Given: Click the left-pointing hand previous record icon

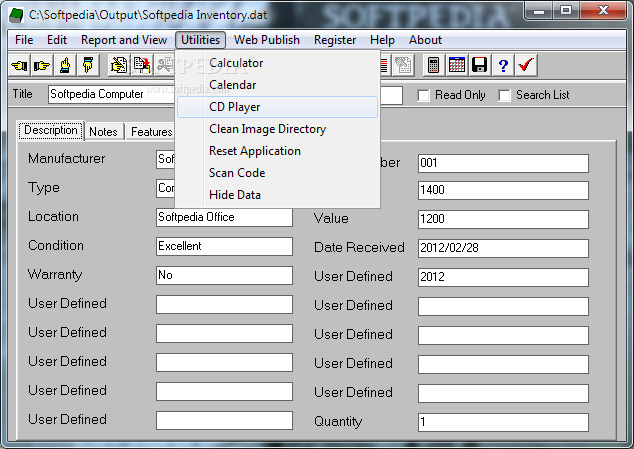Looking at the screenshot, I should click(19, 65).
